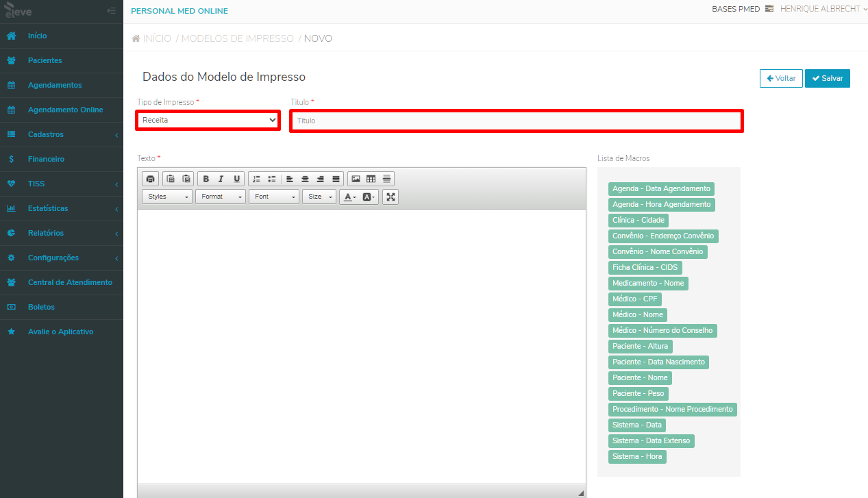Insert macro Paciente - Data Nascimento
Image resolution: width=868 pixels, height=498 pixels.
pos(658,362)
